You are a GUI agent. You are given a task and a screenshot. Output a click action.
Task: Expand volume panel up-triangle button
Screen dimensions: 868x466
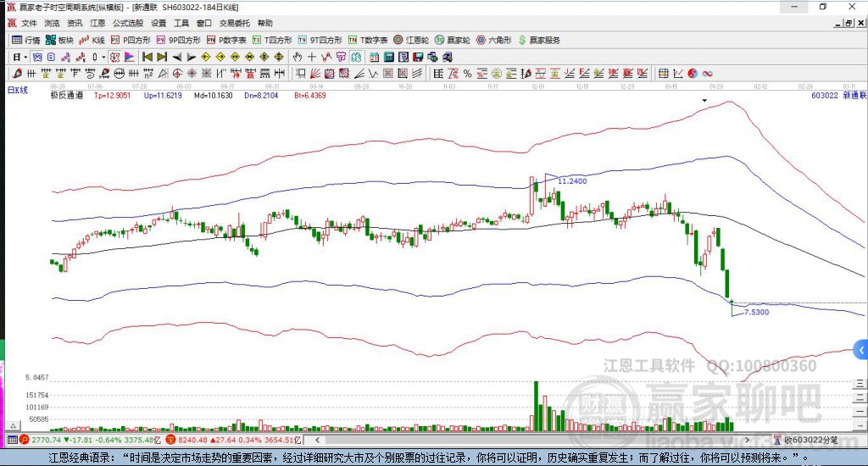pos(14,425)
